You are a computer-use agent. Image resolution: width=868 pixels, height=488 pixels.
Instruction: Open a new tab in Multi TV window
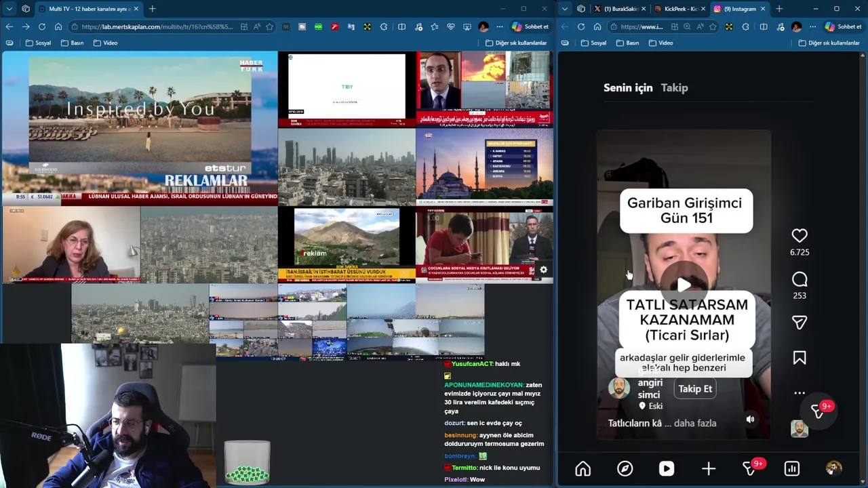[152, 9]
